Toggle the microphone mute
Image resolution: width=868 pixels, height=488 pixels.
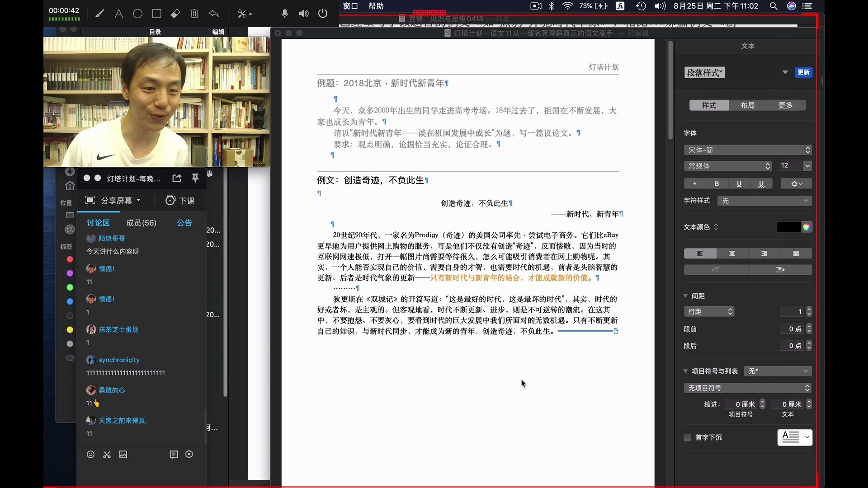285,14
